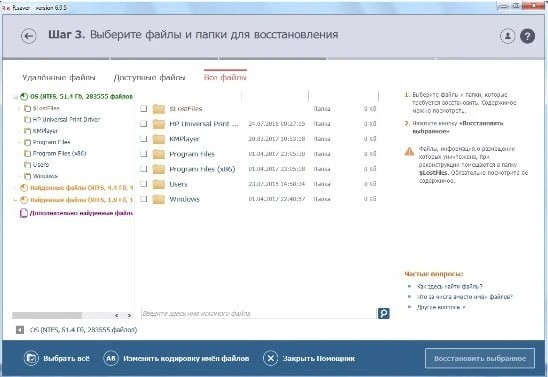This screenshot has height=377, width=548.
Task: Click Change file name encoding label
Action: coord(186,358)
